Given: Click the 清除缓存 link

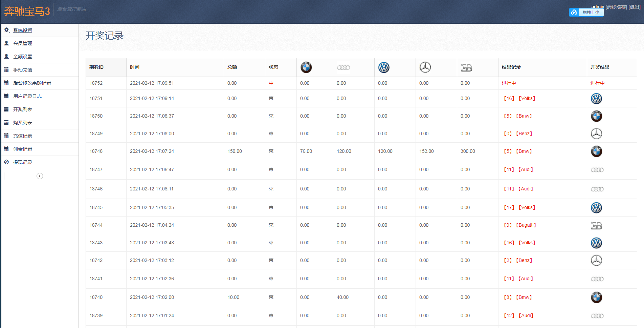Looking at the screenshot, I should click(x=616, y=7).
